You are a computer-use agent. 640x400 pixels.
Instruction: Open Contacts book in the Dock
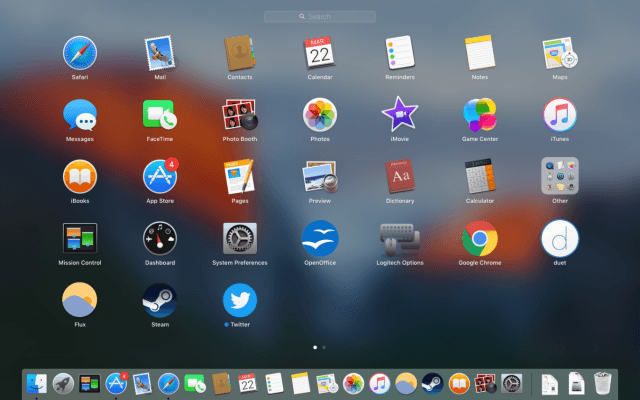tap(221, 384)
